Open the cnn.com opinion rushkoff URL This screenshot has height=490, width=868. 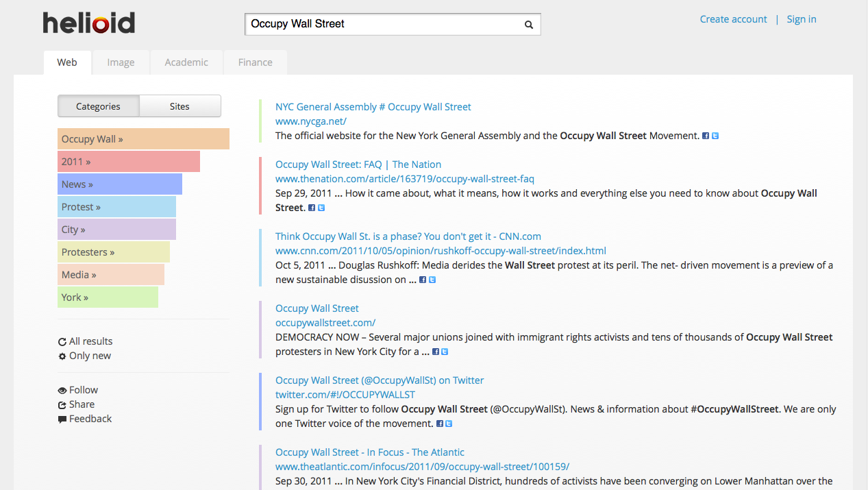441,251
